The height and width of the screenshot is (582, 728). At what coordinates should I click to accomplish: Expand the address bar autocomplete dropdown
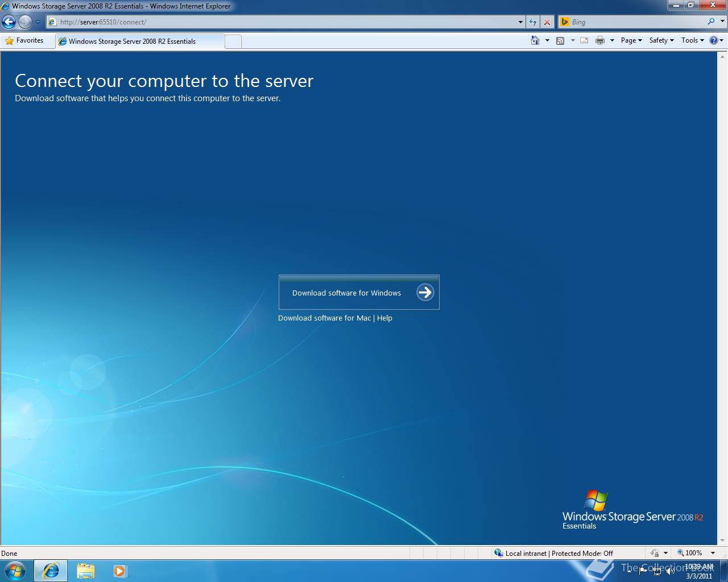click(520, 22)
